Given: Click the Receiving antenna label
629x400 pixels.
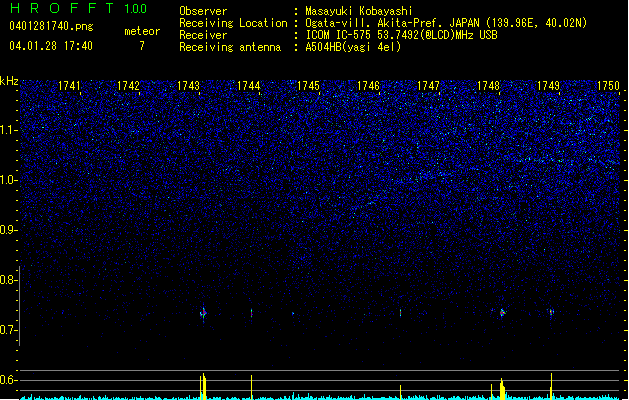Looking at the screenshot, I should coord(230,47).
